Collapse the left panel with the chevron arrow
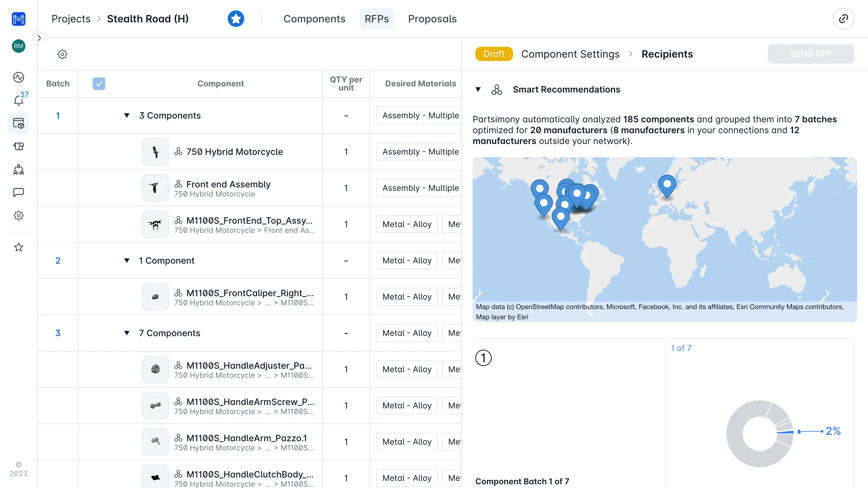Screen dimensions: 868x488 [x=39, y=38]
